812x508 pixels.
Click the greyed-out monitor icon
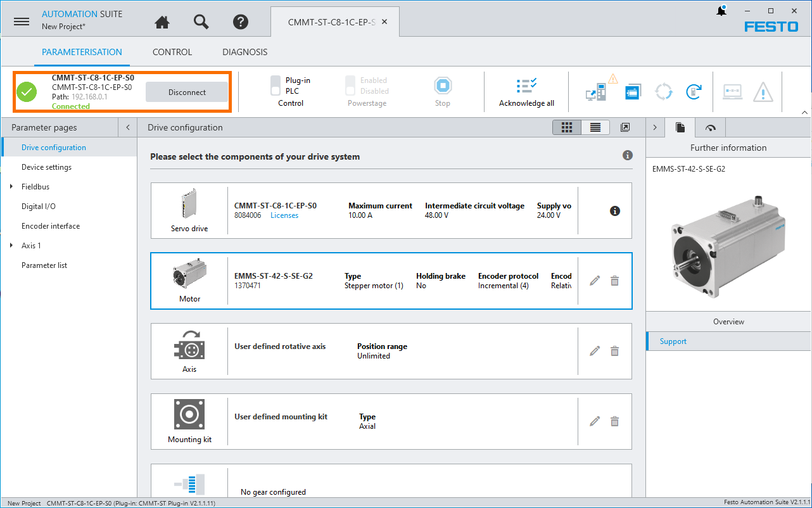point(733,92)
